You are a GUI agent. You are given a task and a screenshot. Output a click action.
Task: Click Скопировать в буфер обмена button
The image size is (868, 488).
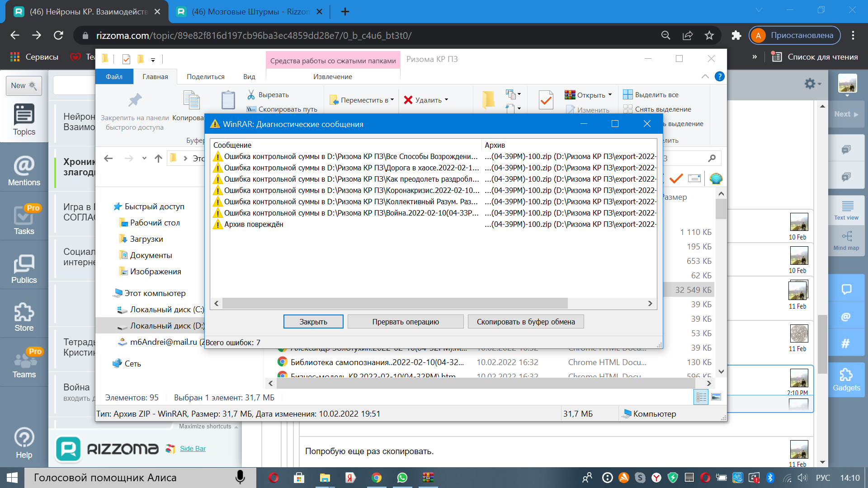pos(525,322)
